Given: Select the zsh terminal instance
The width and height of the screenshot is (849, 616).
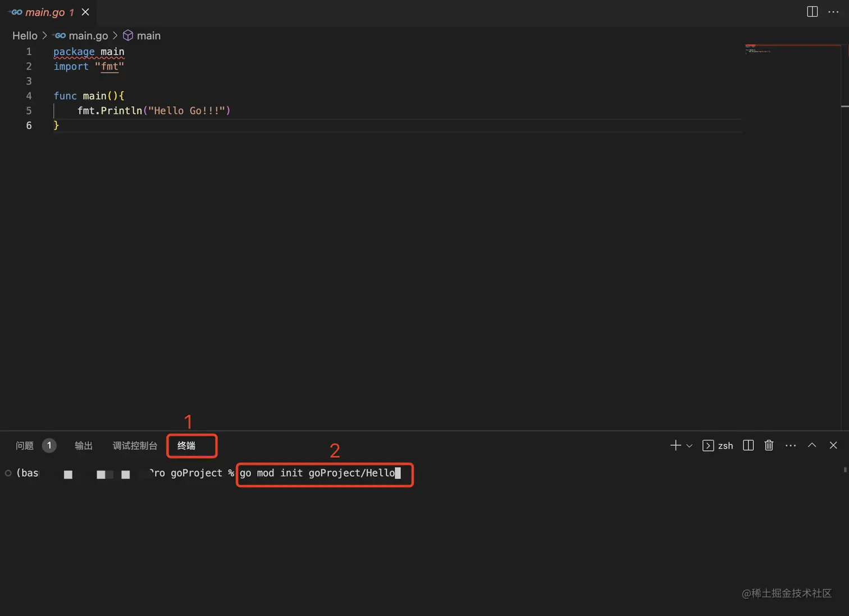Looking at the screenshot, I should pos(718,445).
